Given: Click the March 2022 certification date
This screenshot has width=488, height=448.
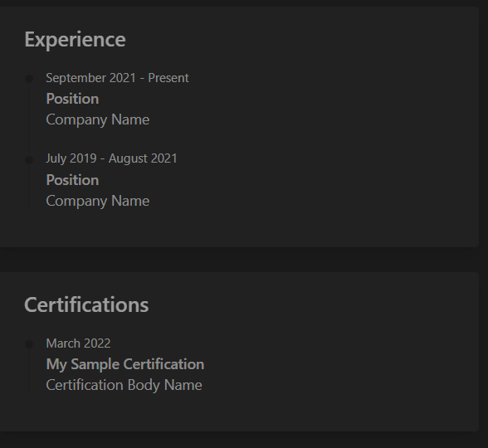Looking at the screenshot, I should 78,343.
